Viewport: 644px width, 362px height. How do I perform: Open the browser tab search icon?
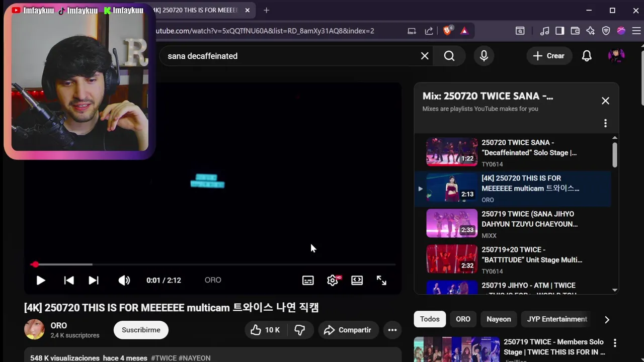coord(520,31)
